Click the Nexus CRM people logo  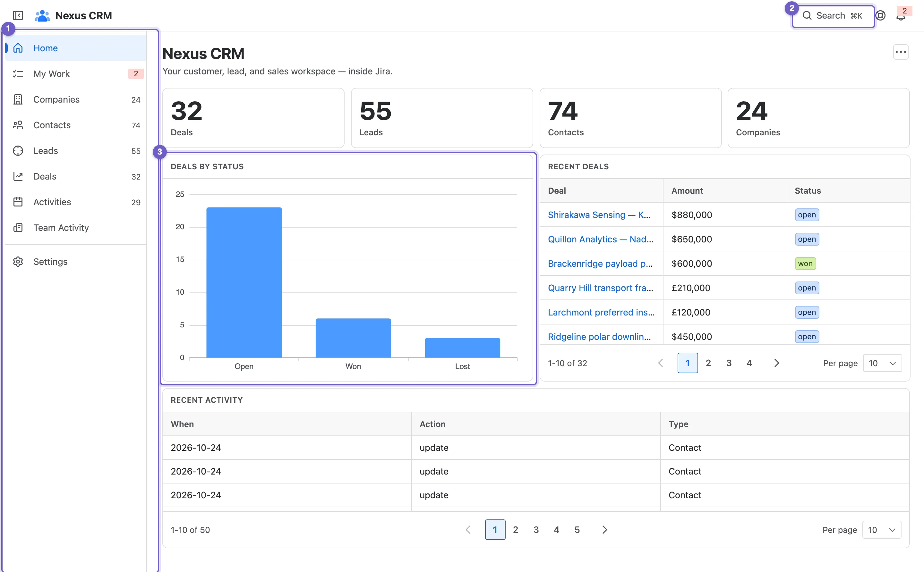[42, 15]
